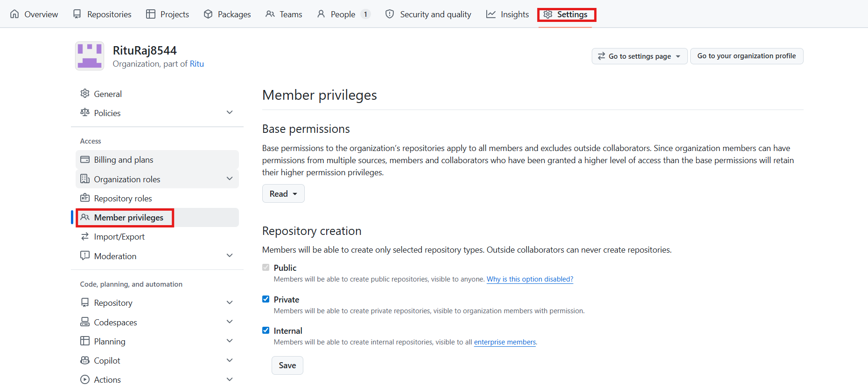Image resolution: width=868 pixels, height=392 pixels.
Task: Go to the Teams tab
Action: tap(284, 14)
